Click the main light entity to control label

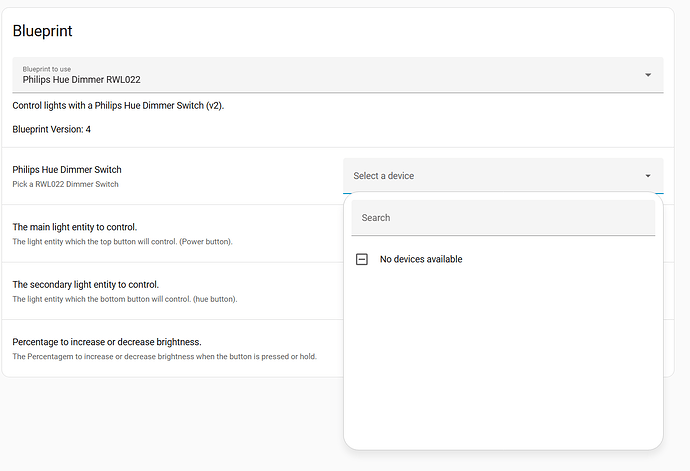75,227
